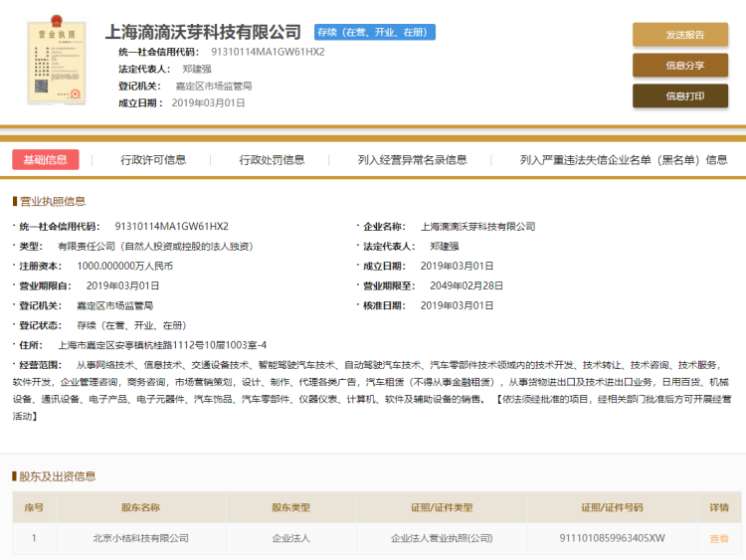The height and width of the screenshot is (560, 746).
Task: Click the 营业执照信息 section heading
Action: tap(53, 201)
